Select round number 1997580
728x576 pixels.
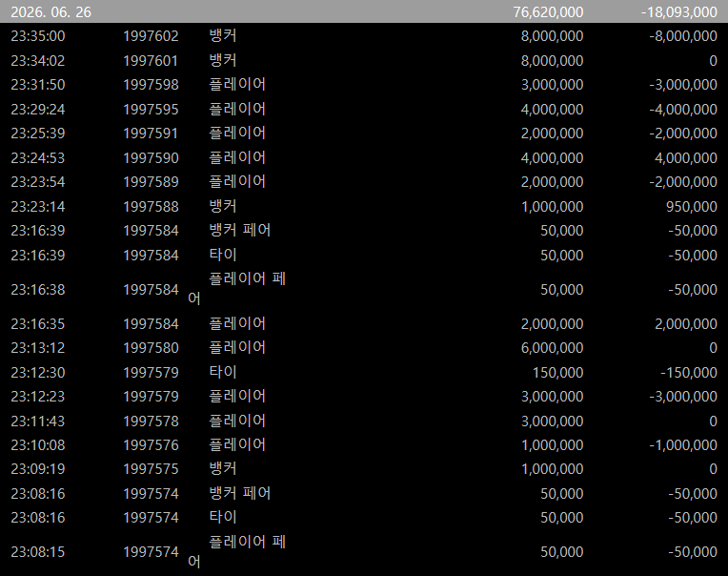(151, 348)
